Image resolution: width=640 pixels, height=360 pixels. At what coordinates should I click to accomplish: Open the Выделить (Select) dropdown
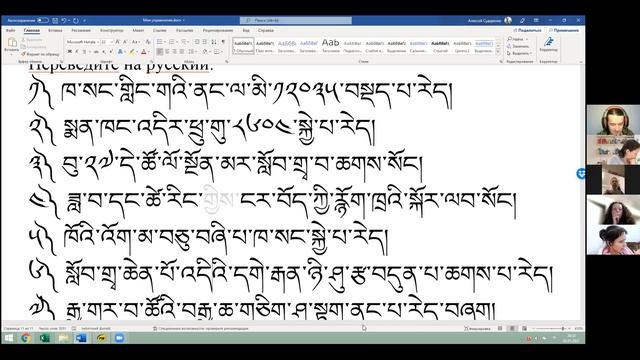point(520,53)
